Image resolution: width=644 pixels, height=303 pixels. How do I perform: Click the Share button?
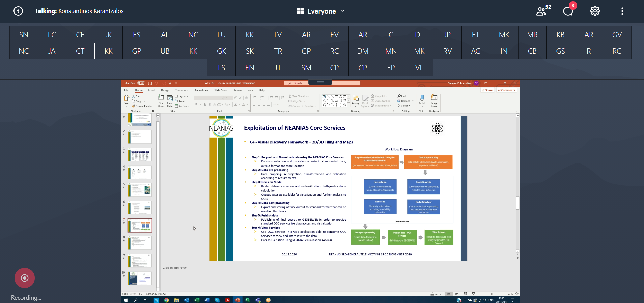pos(487,90)
